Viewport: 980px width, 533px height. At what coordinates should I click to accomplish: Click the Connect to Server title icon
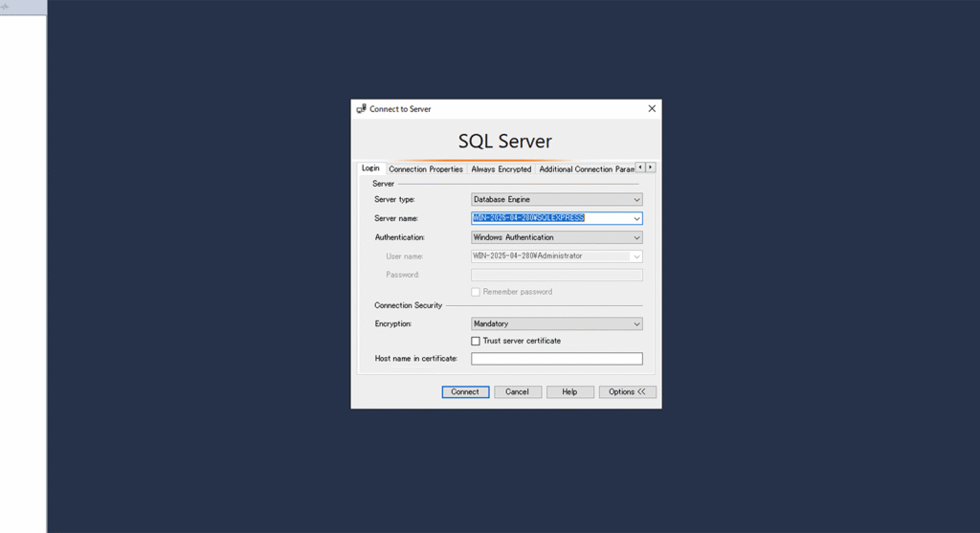click(361, 109)
